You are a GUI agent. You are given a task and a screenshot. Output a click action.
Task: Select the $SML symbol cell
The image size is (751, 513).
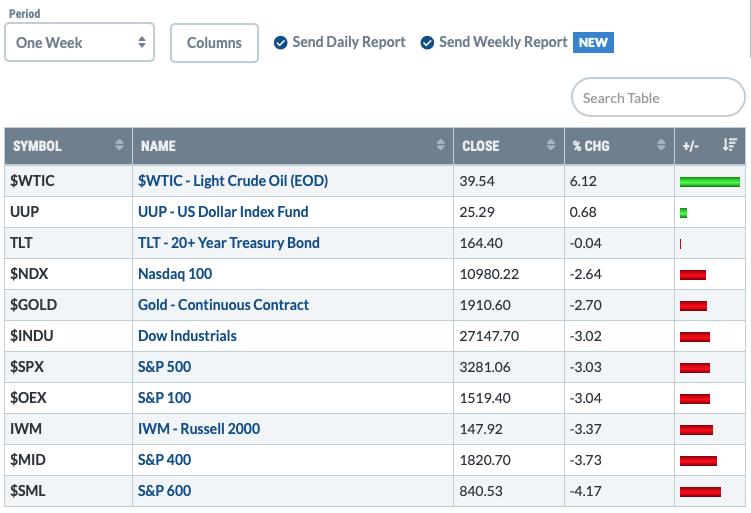(x=68, y=490)
